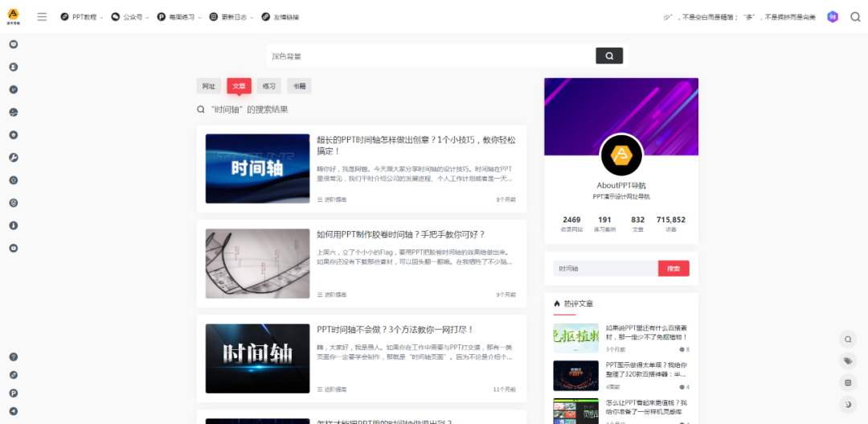The image size is (868, 424).
Task: Click the lightbulb sidebar icon
Action: (14, 134)
